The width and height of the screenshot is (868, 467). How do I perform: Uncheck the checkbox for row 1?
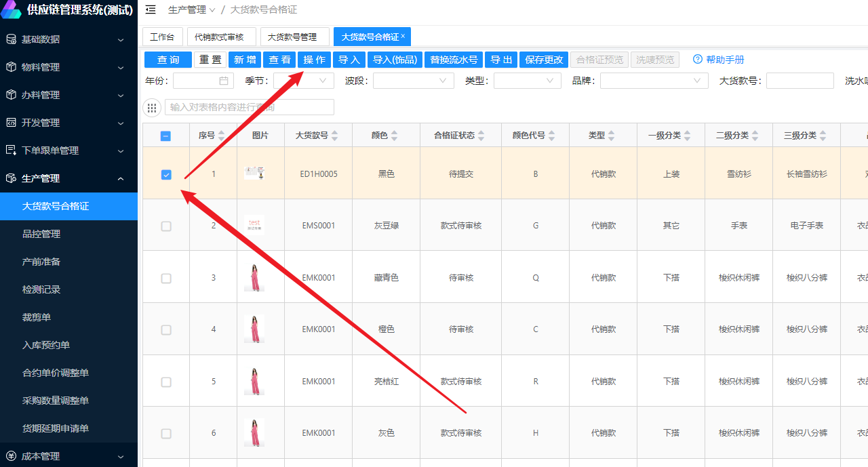click(166, 174)
